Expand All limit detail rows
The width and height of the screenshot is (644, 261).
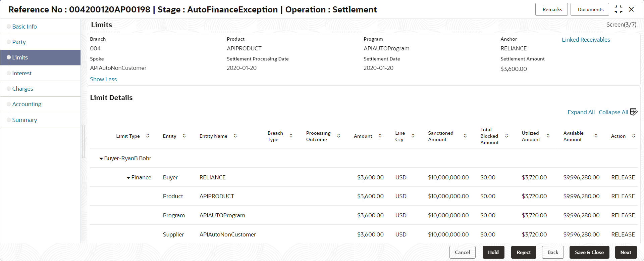tap(581, 112)
